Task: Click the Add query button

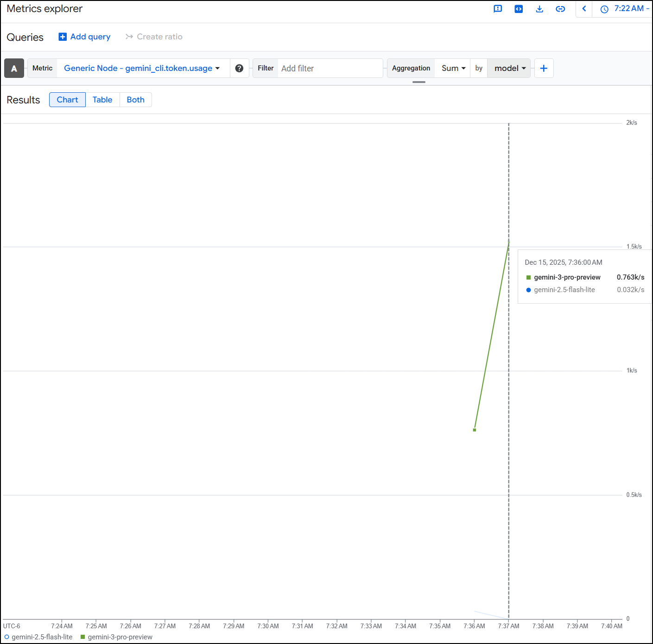Action: (x=84, y=37)
